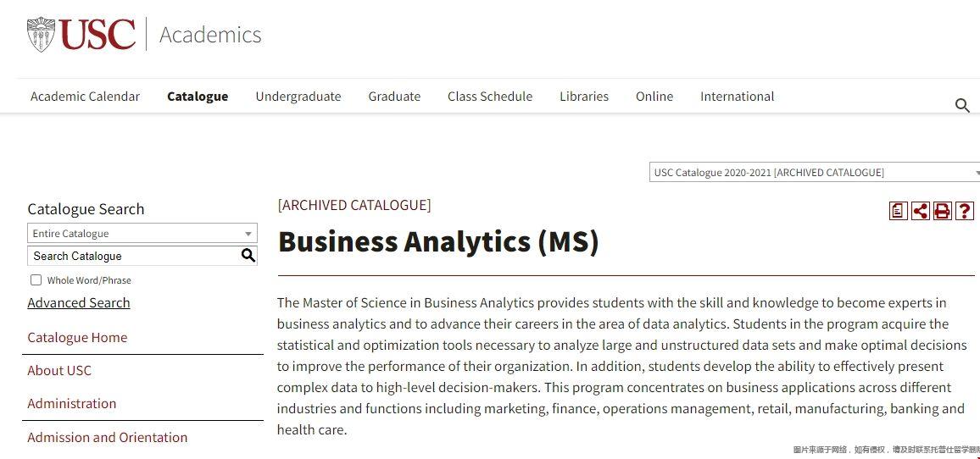
Task: Click the printer icon
Action: 942,211
